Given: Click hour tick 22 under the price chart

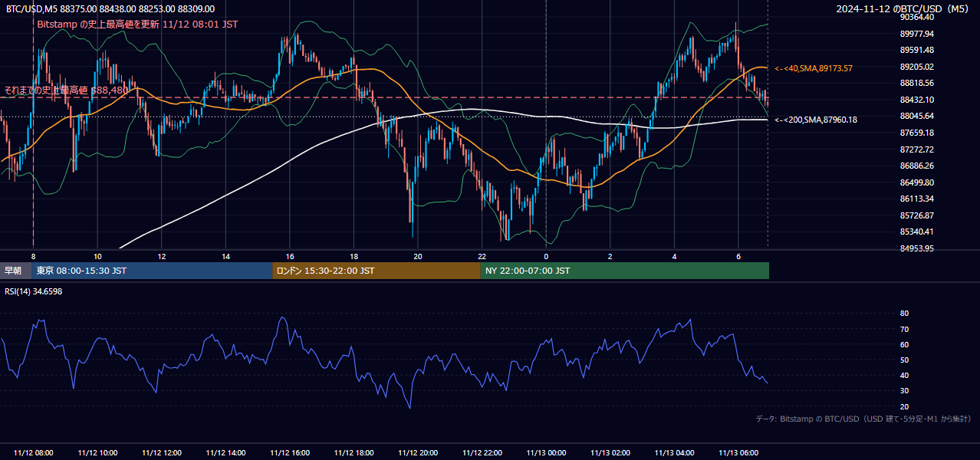Looking at the screenshot, I should [482, 256].
